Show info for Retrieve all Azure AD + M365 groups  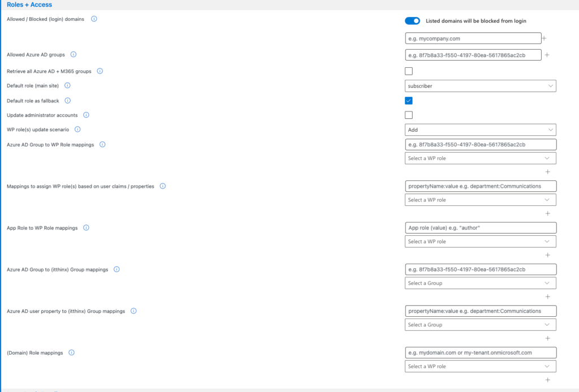click(x=100, y=71)
